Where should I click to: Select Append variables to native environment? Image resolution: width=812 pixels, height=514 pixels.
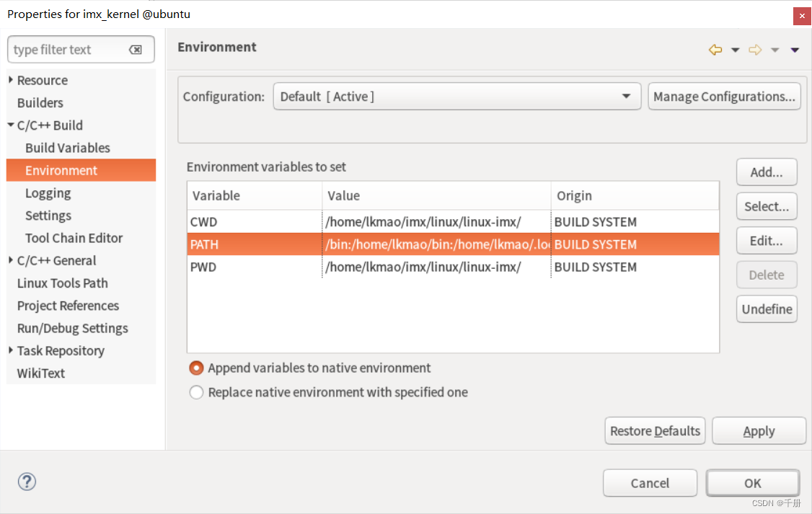[x=196, y=368]
